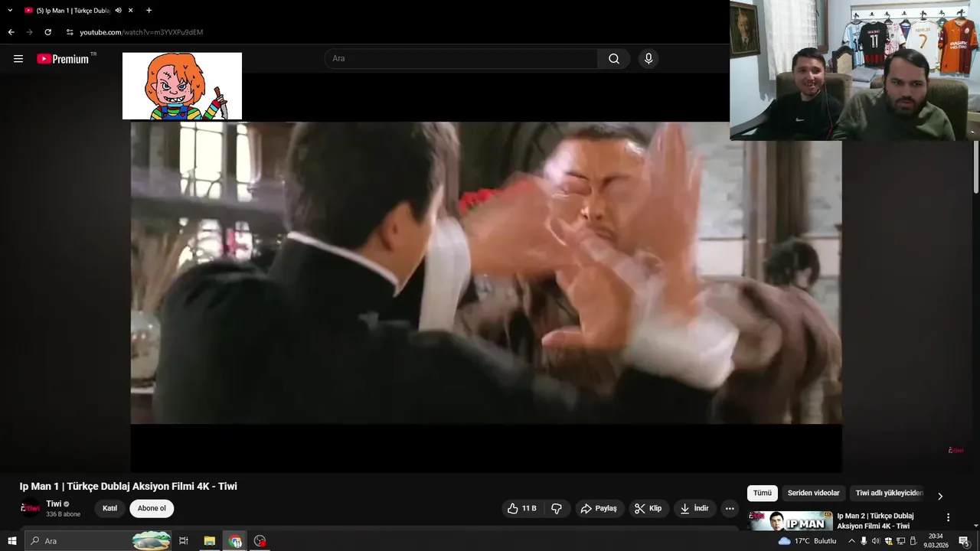This screenshot has width=980, height=551.
Task: Click the USB safely remove icon
Action: coord(913,541)
